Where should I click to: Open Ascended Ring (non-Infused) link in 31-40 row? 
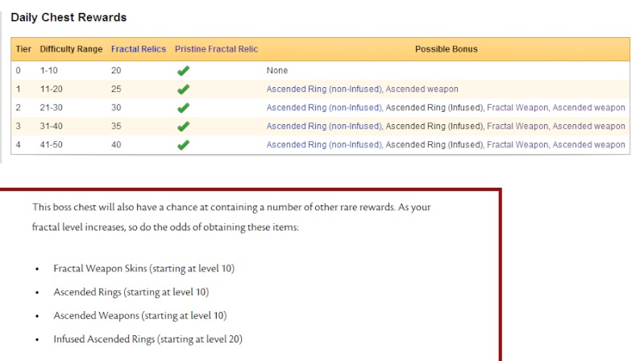(324, 126)
